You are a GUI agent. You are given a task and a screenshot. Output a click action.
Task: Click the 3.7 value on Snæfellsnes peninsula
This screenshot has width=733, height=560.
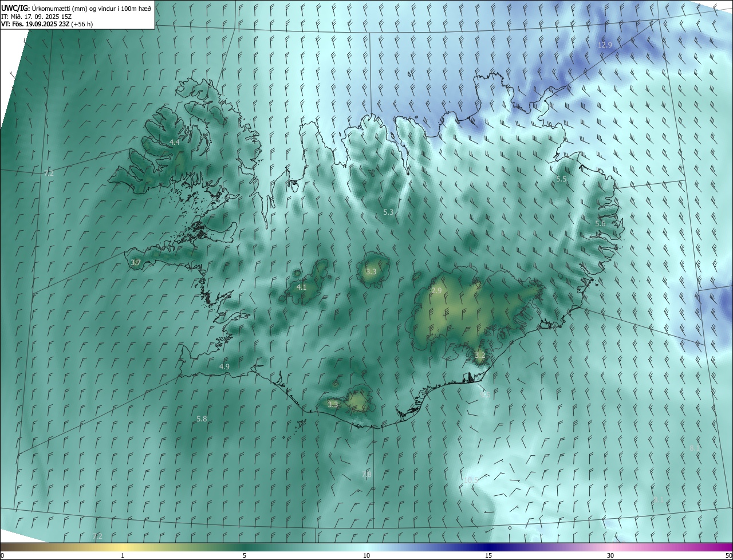pyautogui.click(x=136, y=263)
